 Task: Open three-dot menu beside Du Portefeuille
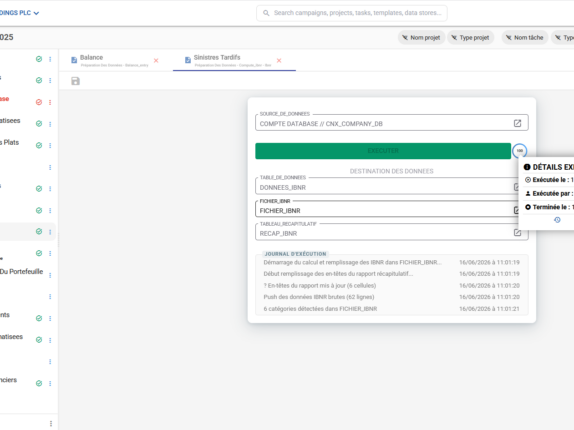coord(50,275)
